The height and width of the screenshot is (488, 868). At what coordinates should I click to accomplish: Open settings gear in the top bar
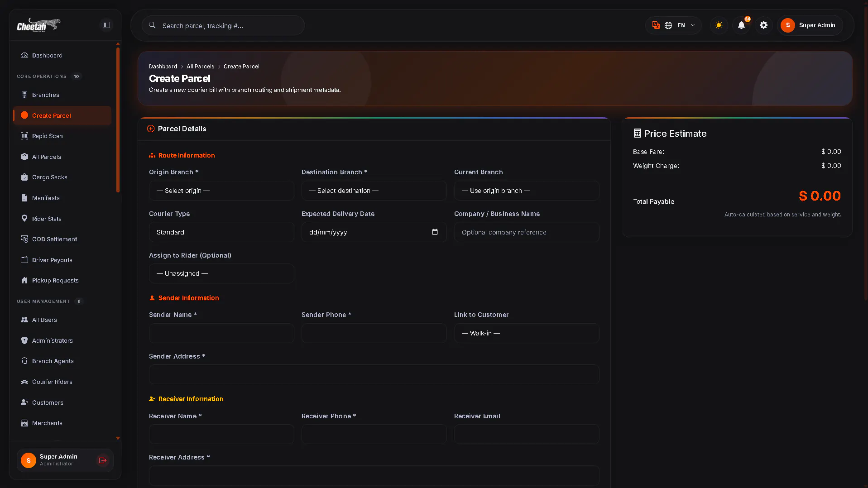(764, 25)
